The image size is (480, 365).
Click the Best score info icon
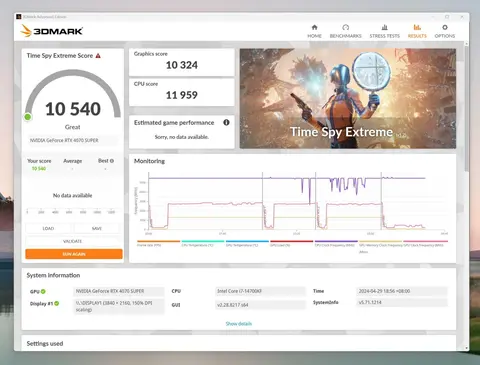pos(112,161)
